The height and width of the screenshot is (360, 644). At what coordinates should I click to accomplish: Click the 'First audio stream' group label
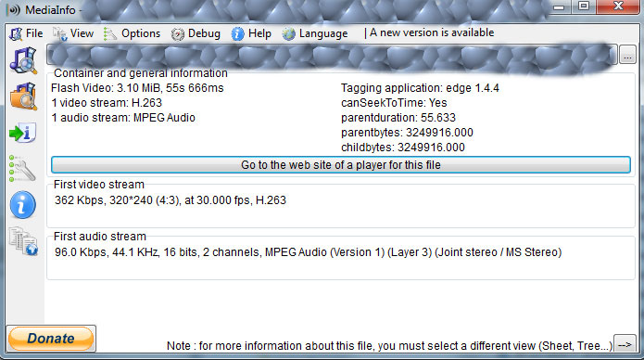tap(100, 237)
